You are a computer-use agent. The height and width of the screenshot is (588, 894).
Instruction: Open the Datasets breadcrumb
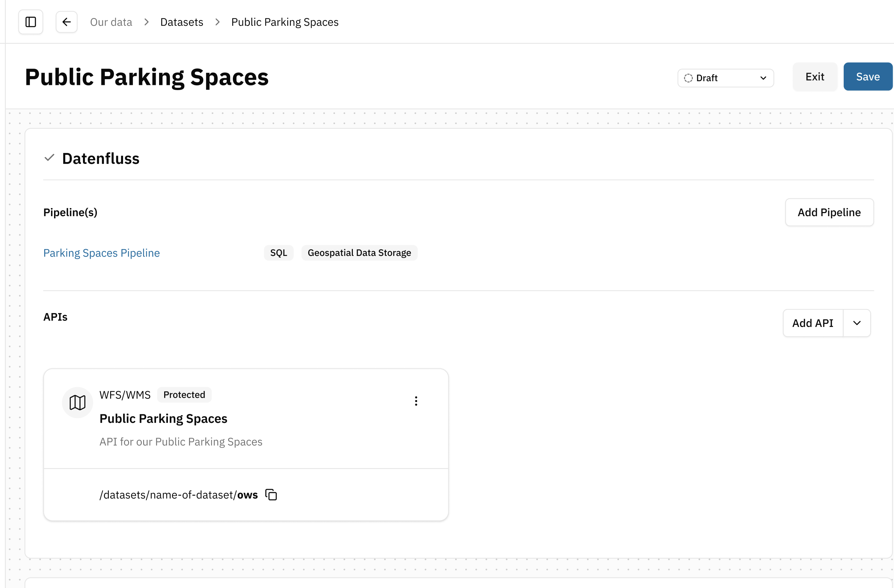[182, 22]
